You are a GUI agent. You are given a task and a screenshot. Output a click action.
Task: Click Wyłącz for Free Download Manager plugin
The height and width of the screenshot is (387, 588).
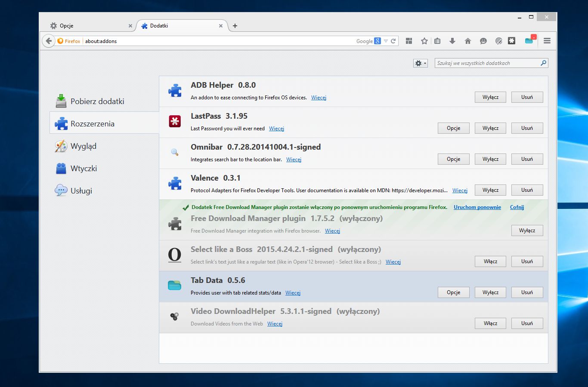click(x=527, y=230)
